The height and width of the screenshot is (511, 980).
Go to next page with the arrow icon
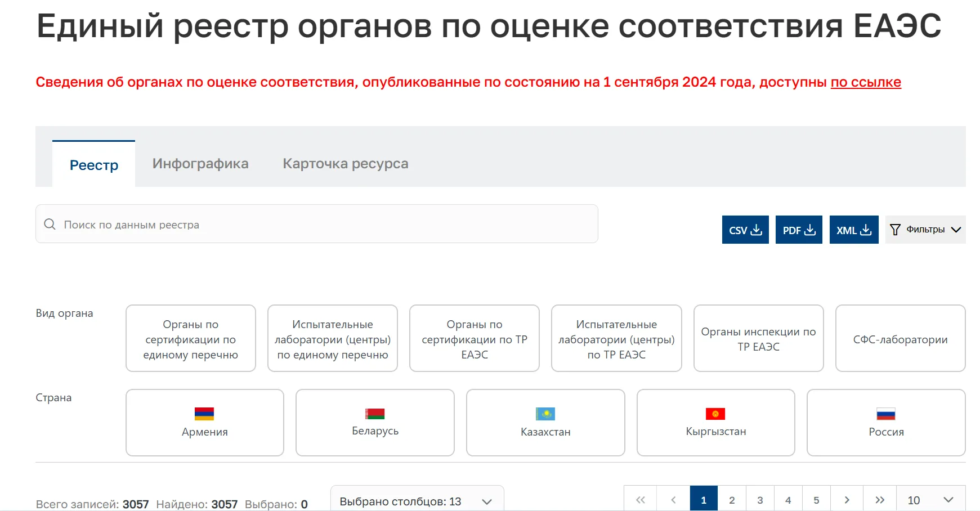(847, 499)
